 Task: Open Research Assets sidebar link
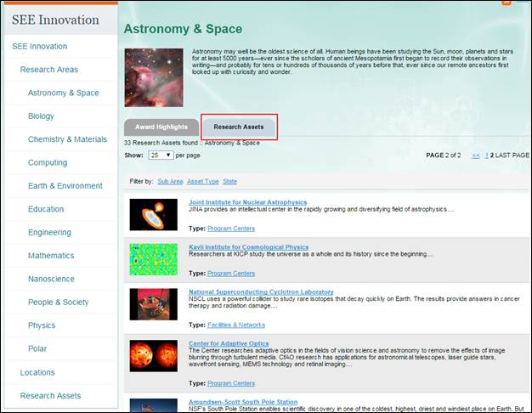50,396
